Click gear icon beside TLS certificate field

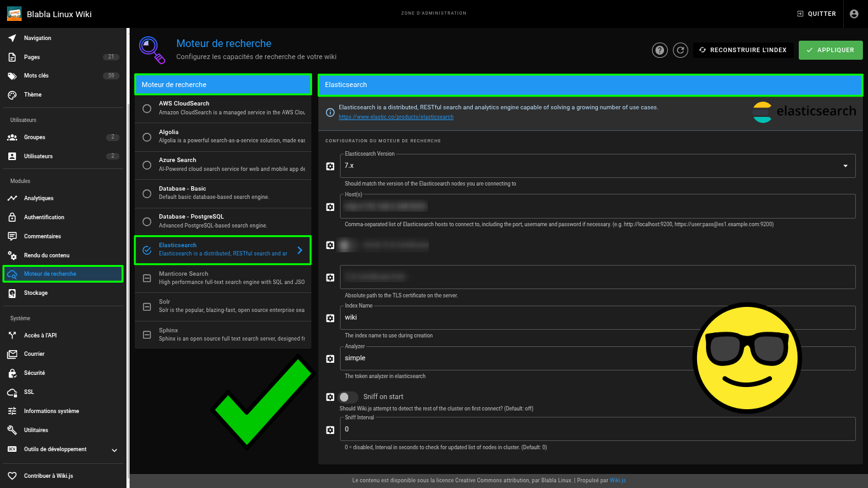point(330,278)
